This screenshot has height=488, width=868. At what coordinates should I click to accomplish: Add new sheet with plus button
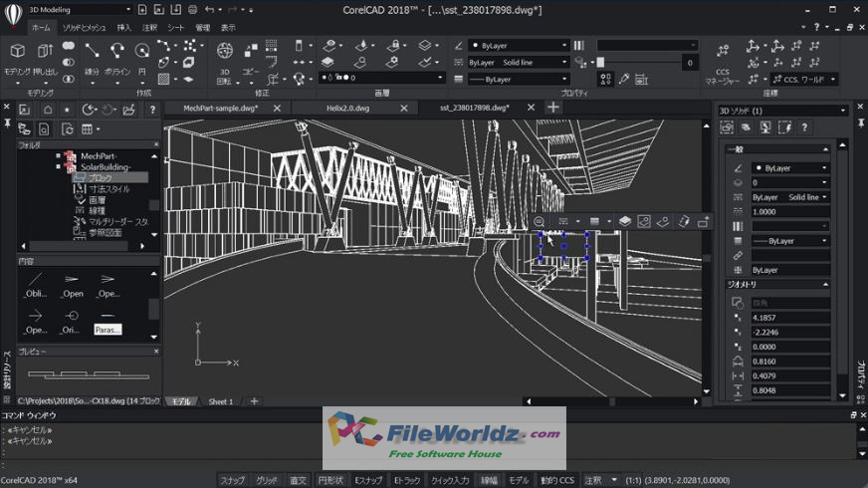point(254,401)
